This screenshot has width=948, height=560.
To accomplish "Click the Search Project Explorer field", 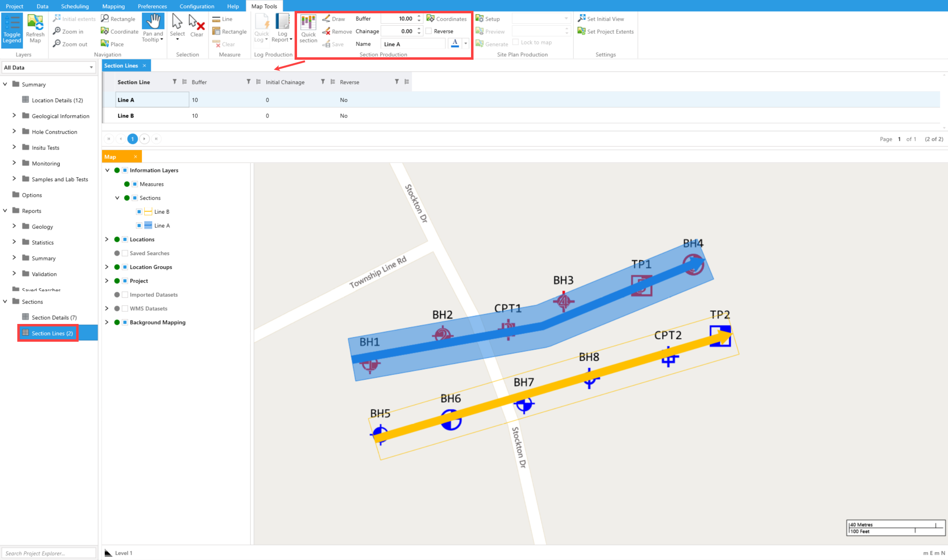I will (48, 553).
